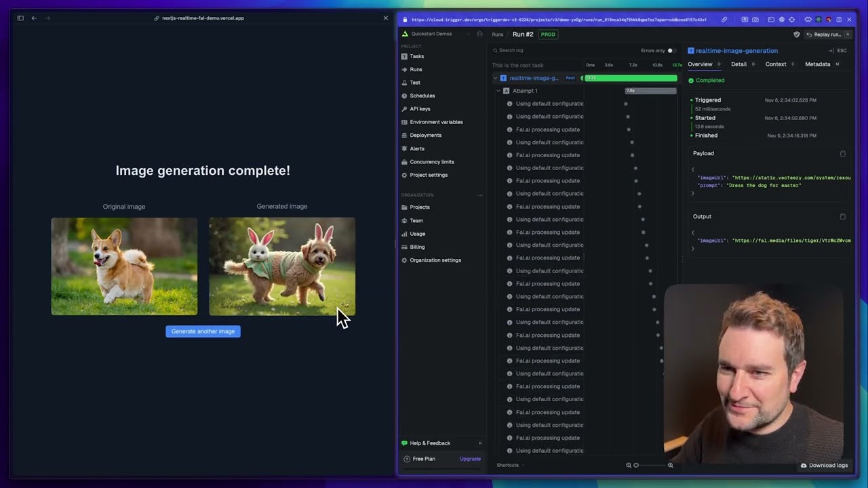
Task: Click the right browser address bar URL
Action: tap(559, 20)
